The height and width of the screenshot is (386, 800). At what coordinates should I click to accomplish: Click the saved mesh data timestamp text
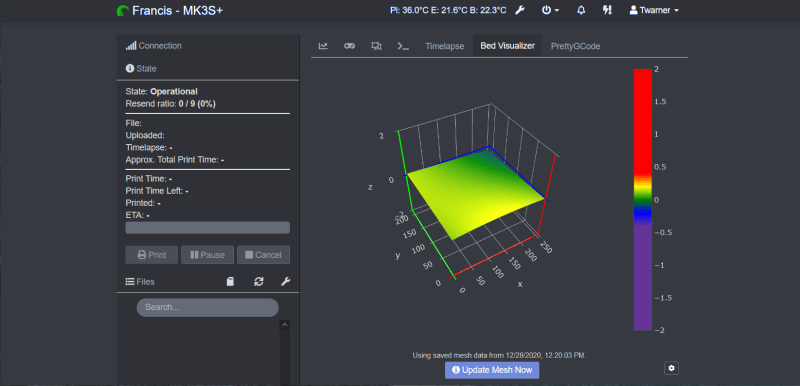499,355
